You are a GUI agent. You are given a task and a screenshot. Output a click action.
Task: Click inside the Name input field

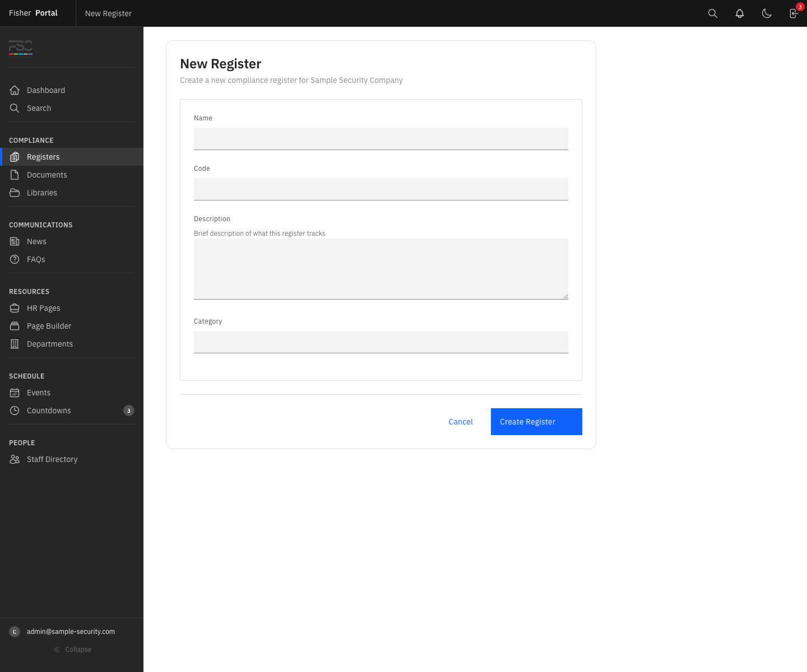pyautogui.click(x=381, y=138)
